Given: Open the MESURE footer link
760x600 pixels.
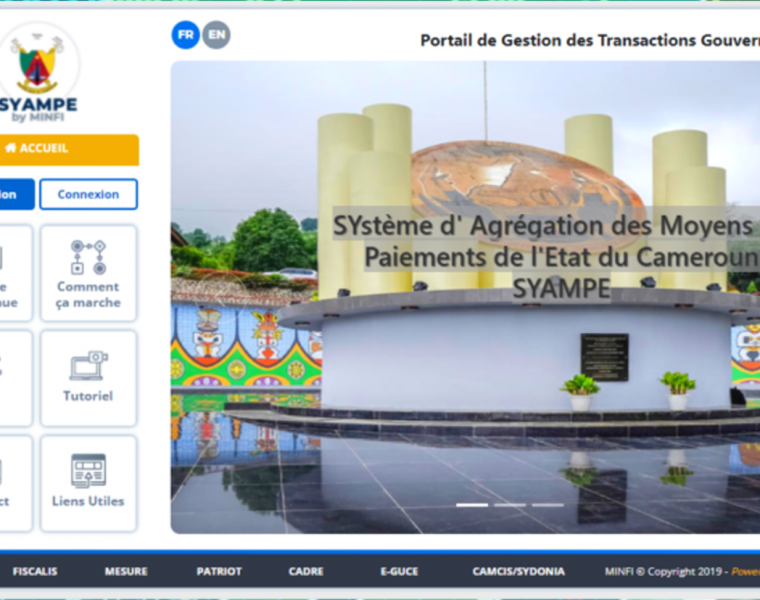Looking at the screenshot, I should 126,571.
